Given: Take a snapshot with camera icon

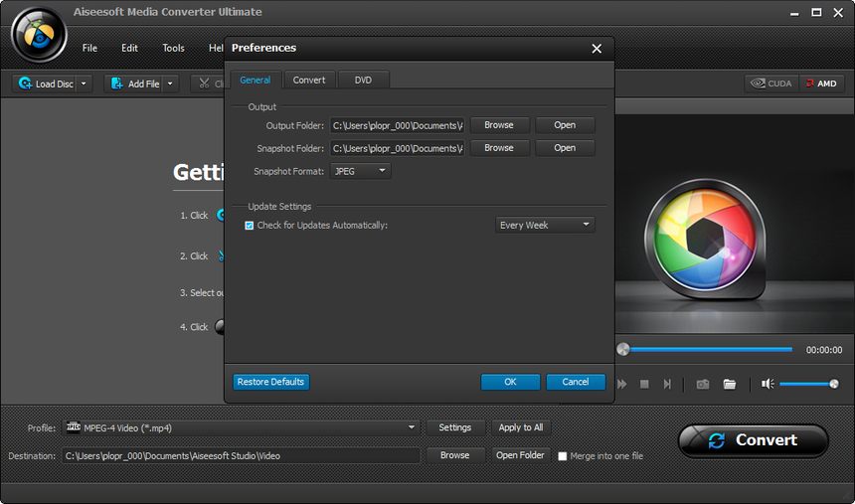Looking at the screenshot, I should click(703, 384).
